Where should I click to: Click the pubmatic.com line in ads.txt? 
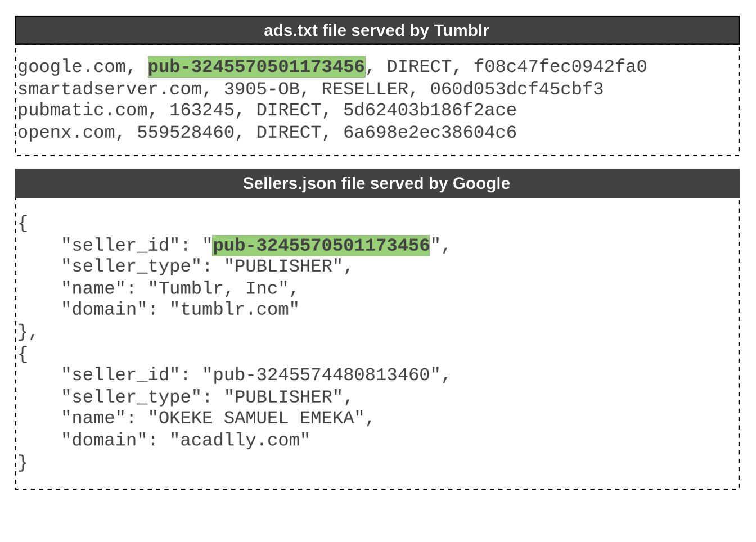click(267, 110)
